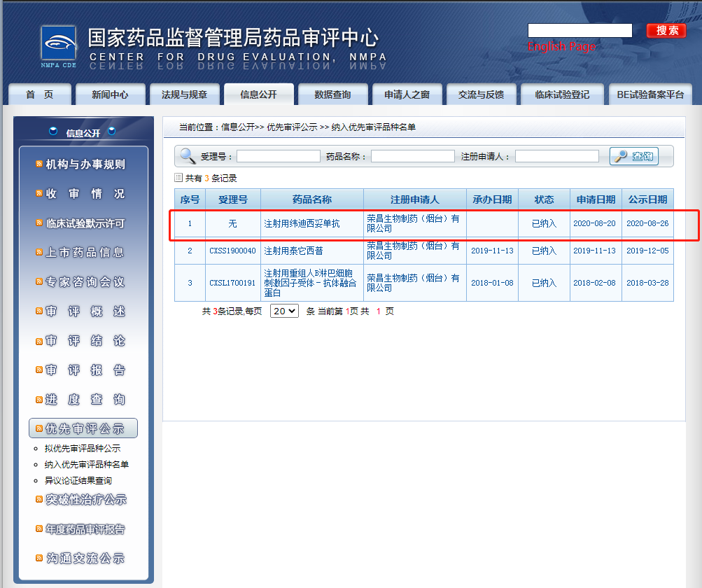The image size is (702, 588).
Task: Click the RSS icon next to 年度药品审评报告
Action: (x=39, y=529)
